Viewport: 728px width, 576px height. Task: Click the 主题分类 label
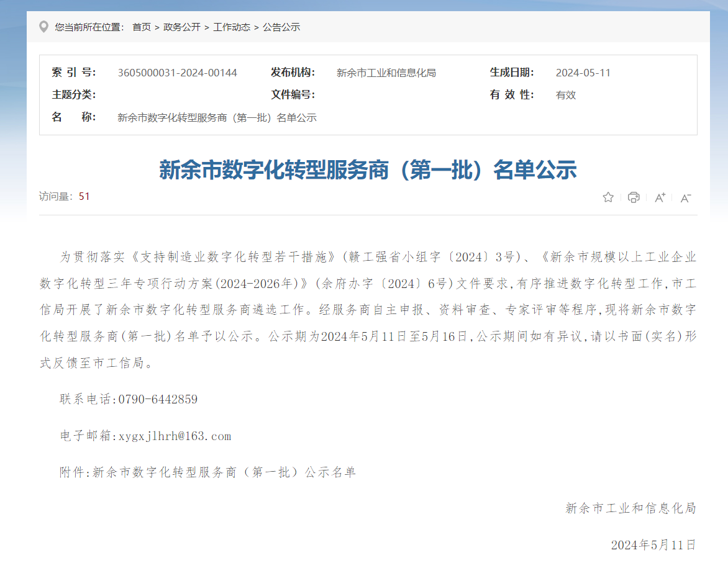(x=74, y=94)
